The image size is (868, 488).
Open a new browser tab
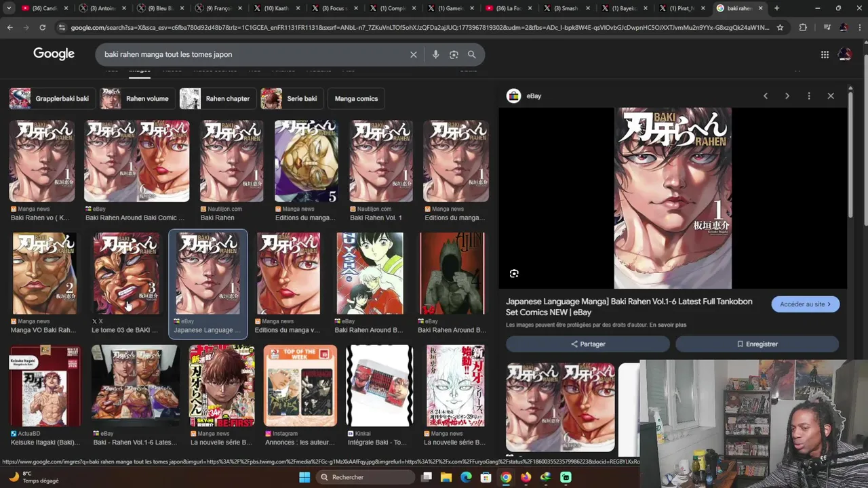[776, 8]
